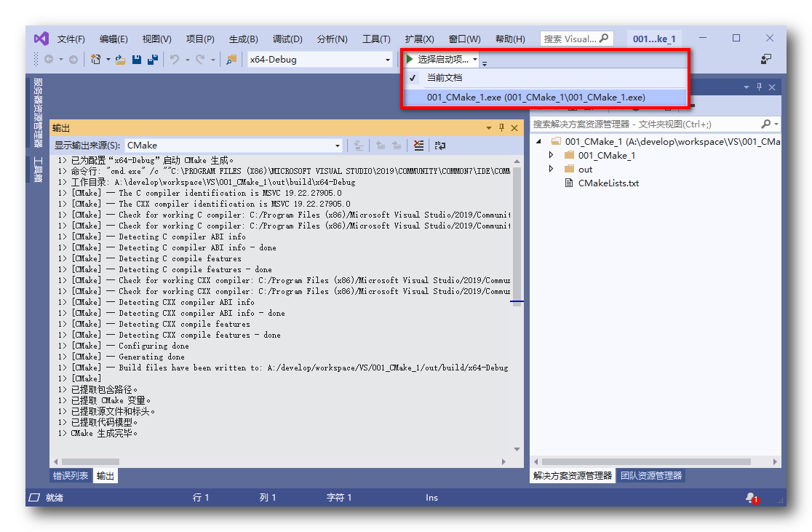Open the 编辑(E) menu
812x532 pixels.
coord(114,39)
